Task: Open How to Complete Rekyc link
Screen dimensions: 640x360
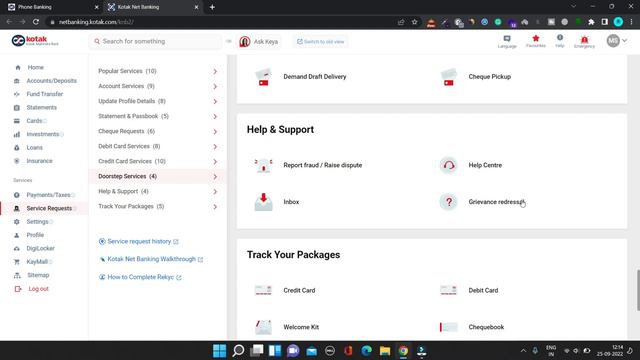Action: [x=140, y=277]
